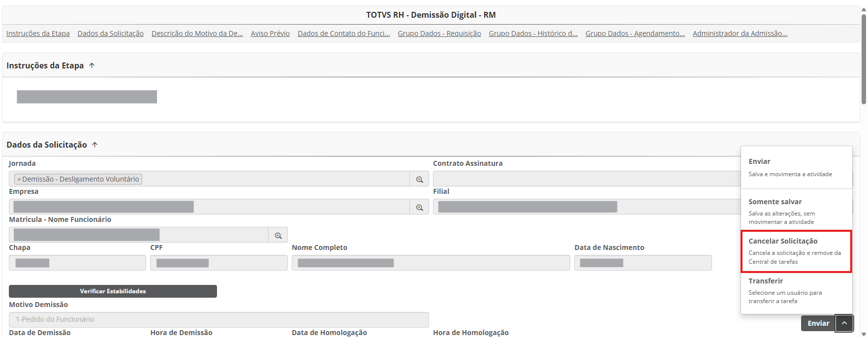Image resolution: width=868 pixels, height=341 pixels.
Task: Click the vertical page scrollbar
Action: (x=864, y=59)
